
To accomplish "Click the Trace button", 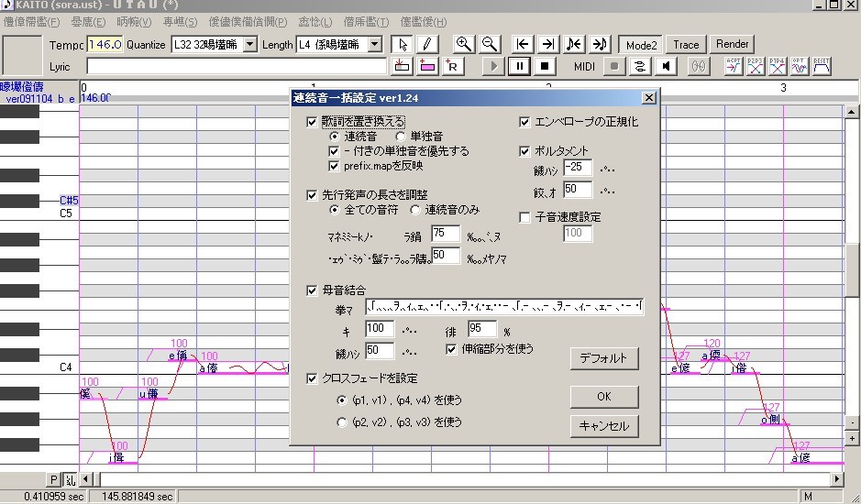I will click(x=686, y=45).
